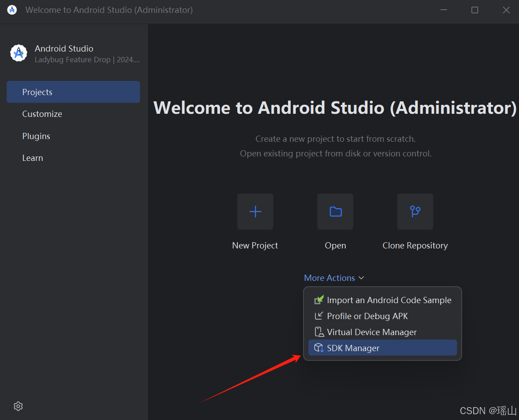Minimize the Android Studio window
519x420 pixels.
click(x=443, y=10)
